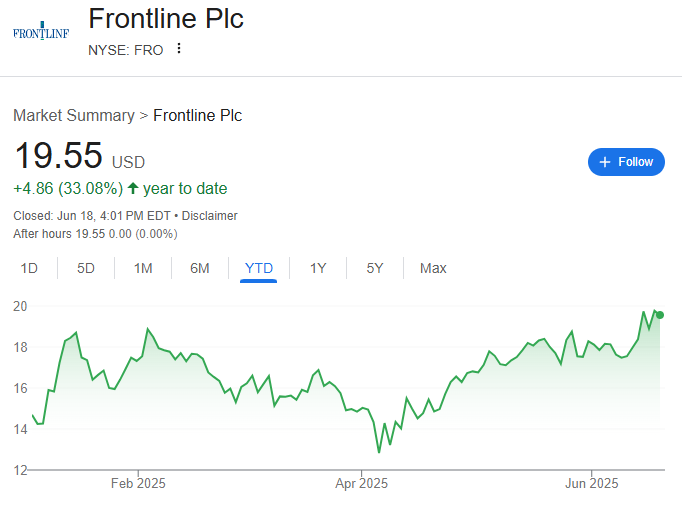This screenshot has width=682, height=505.
Task: Click the green dot at the chart's end
Action: (x=660, y=315)
